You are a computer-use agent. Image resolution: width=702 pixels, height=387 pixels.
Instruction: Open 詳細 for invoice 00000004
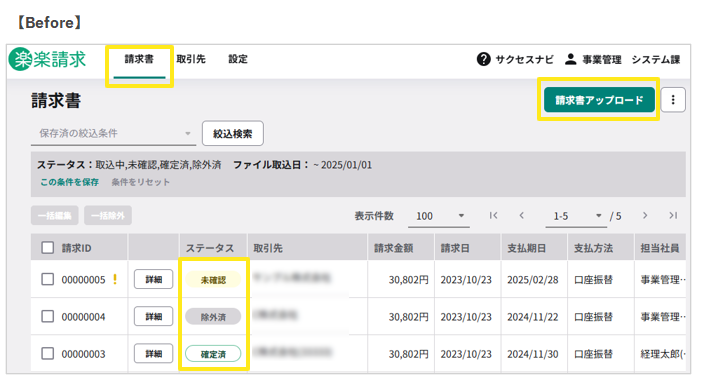pos(154,317)
